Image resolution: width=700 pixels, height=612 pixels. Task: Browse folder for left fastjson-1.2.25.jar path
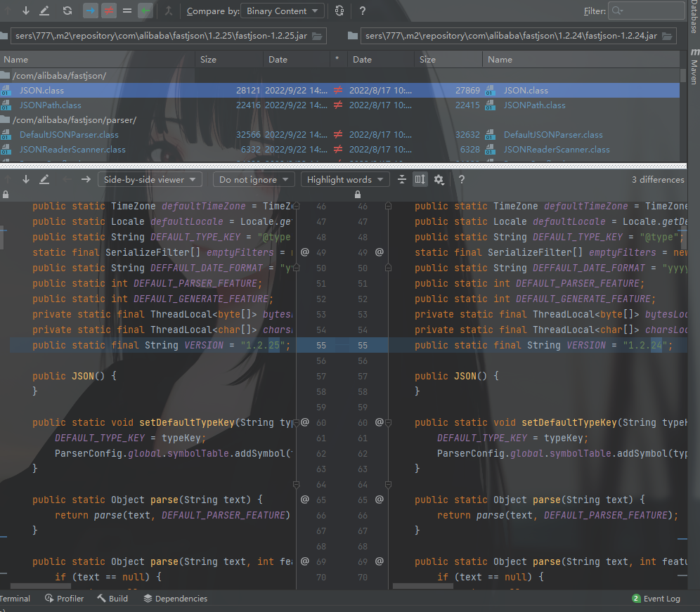click(318, 36)
